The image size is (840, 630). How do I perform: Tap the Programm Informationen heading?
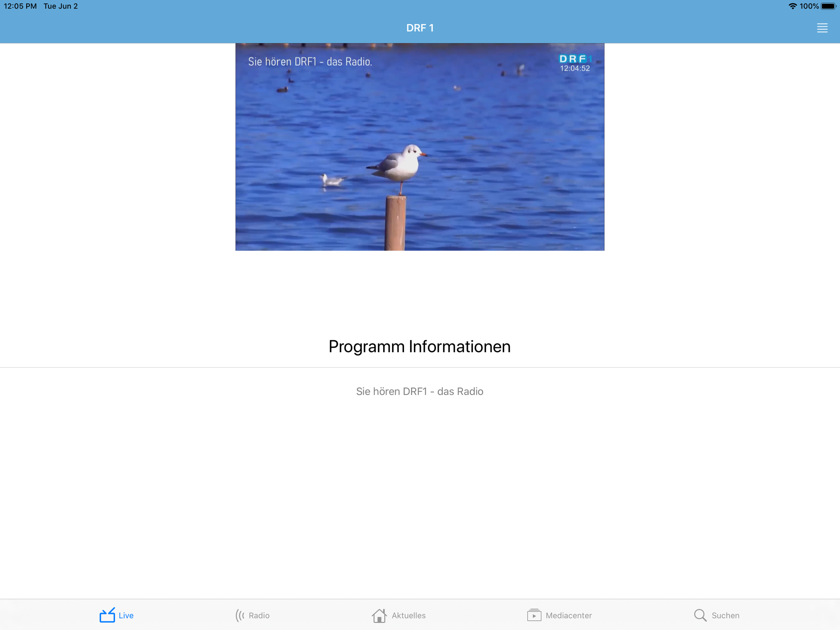420,346
